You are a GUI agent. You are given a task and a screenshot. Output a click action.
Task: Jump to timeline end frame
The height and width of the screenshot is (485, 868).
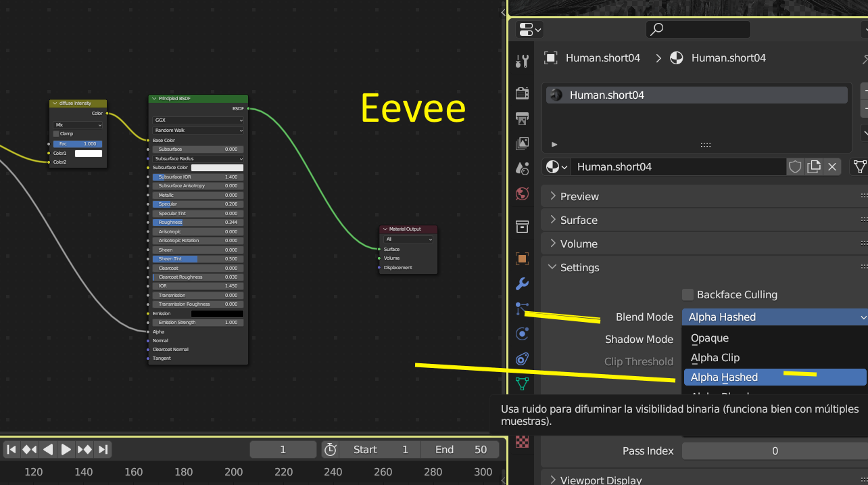pos(103,449)
